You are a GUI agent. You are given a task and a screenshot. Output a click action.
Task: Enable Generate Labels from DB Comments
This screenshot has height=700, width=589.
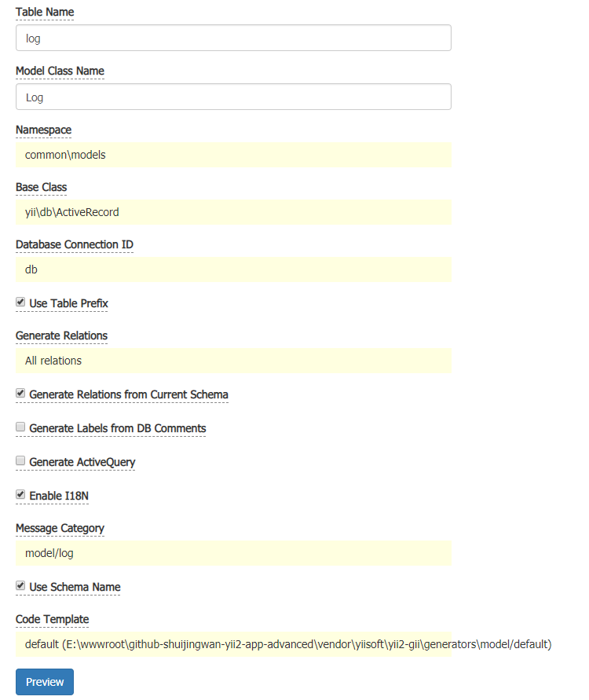(x=21, y=427)
